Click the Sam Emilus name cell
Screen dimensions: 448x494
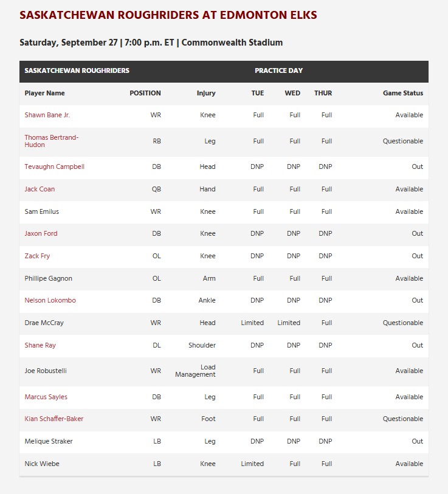click(41, 211)
